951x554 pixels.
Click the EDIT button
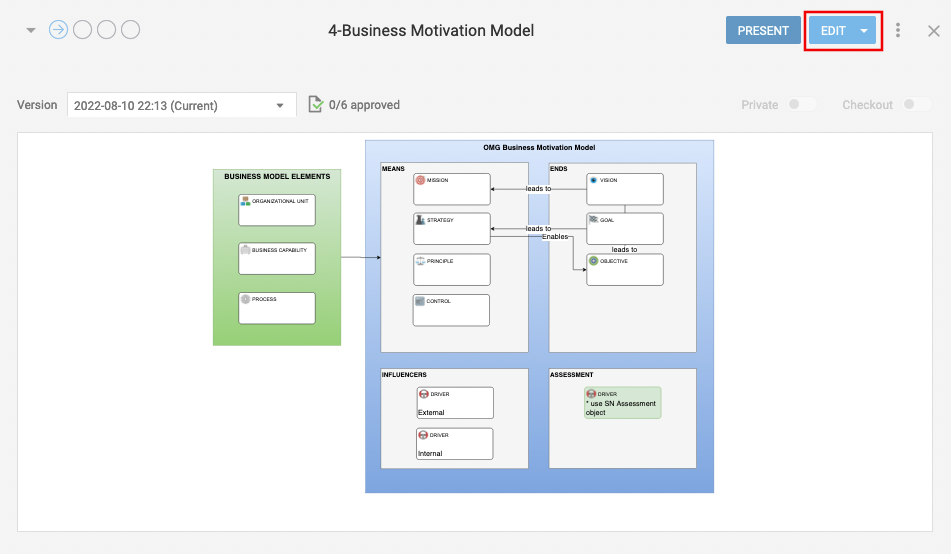click(833, 30)
